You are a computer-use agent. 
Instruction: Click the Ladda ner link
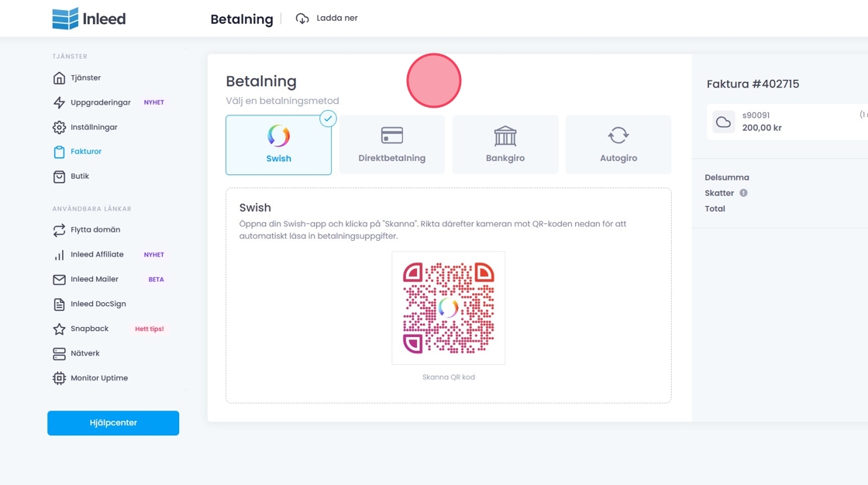tap(337, 18)
